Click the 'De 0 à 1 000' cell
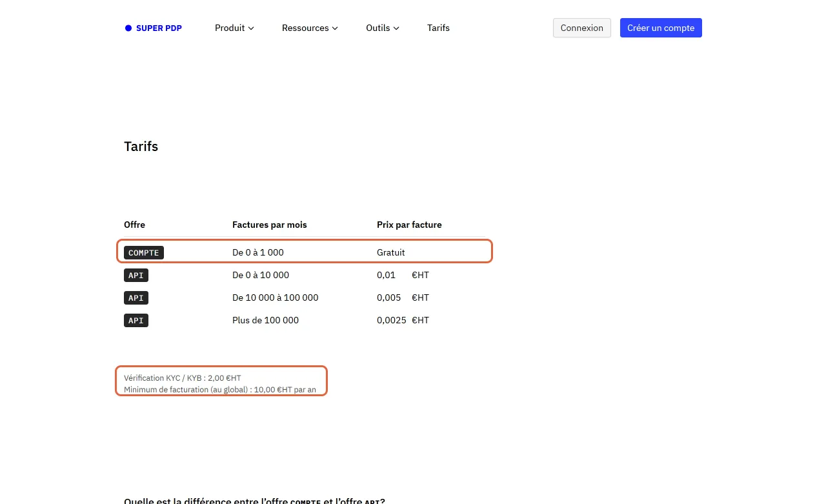 pos(258,252)
